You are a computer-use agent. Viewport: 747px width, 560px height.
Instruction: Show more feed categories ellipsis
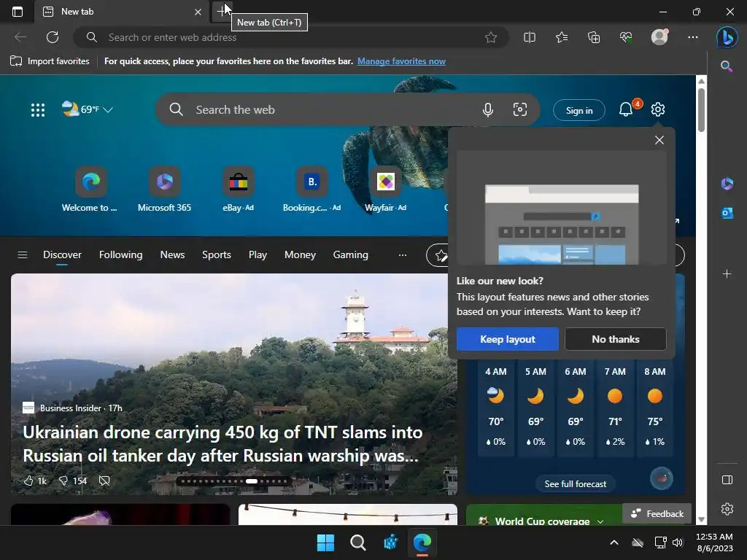point(403,254)
